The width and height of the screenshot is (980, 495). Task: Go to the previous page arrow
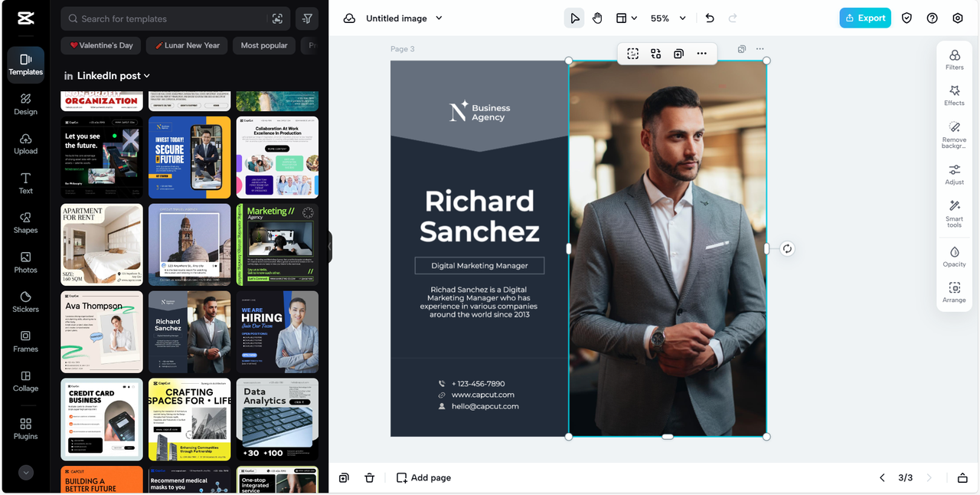[882, 477]
